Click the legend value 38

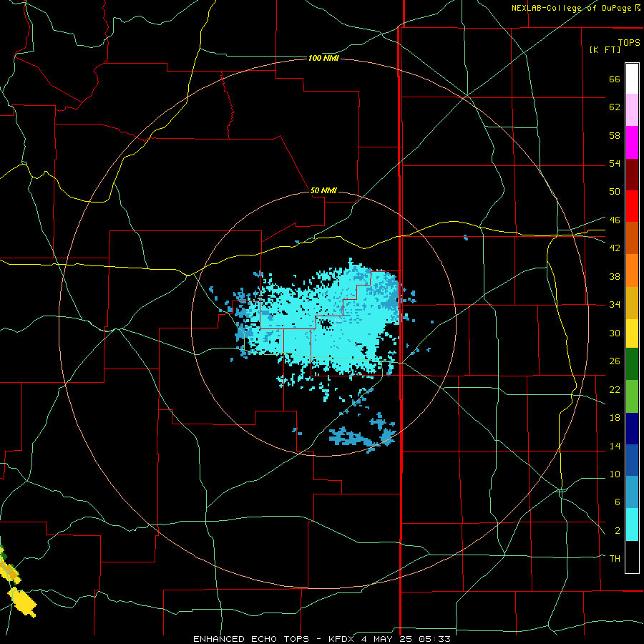pyautogui.click(x=615, y=276)
